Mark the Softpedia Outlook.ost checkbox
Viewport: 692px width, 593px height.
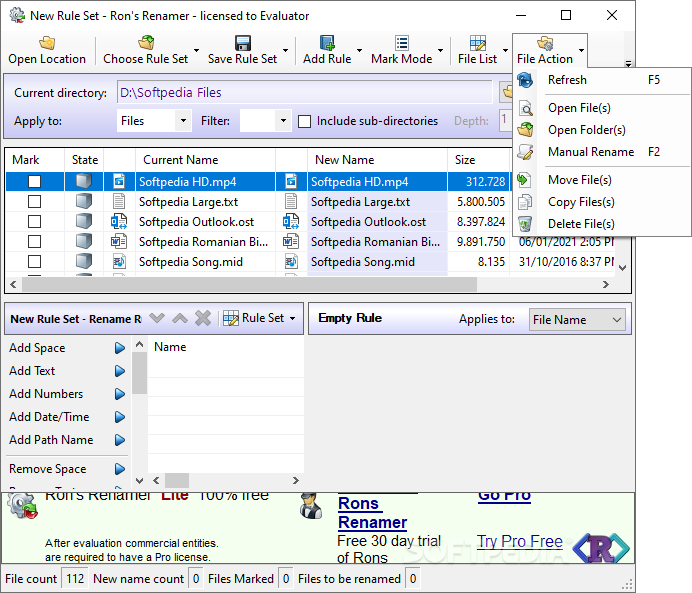coord(34,221)
